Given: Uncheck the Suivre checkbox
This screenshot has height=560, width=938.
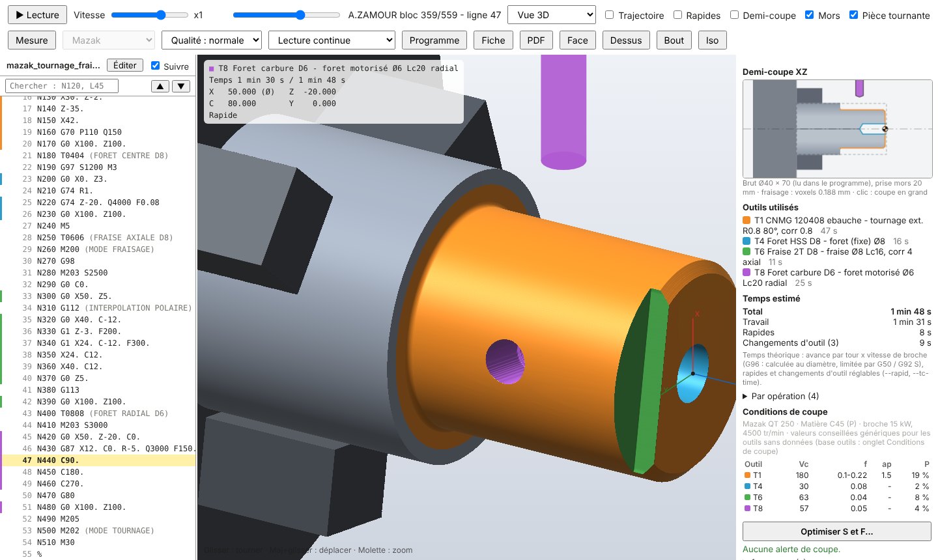Looking at the screenshot, I should 155,66.
